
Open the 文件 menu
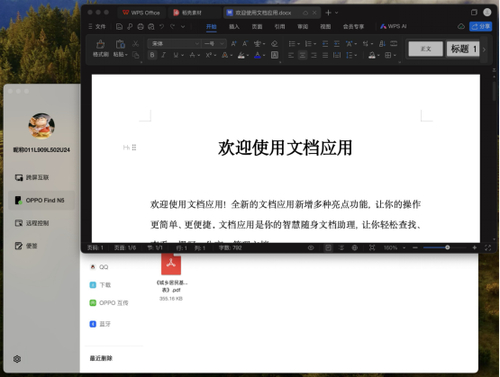[x=97, y=27]
